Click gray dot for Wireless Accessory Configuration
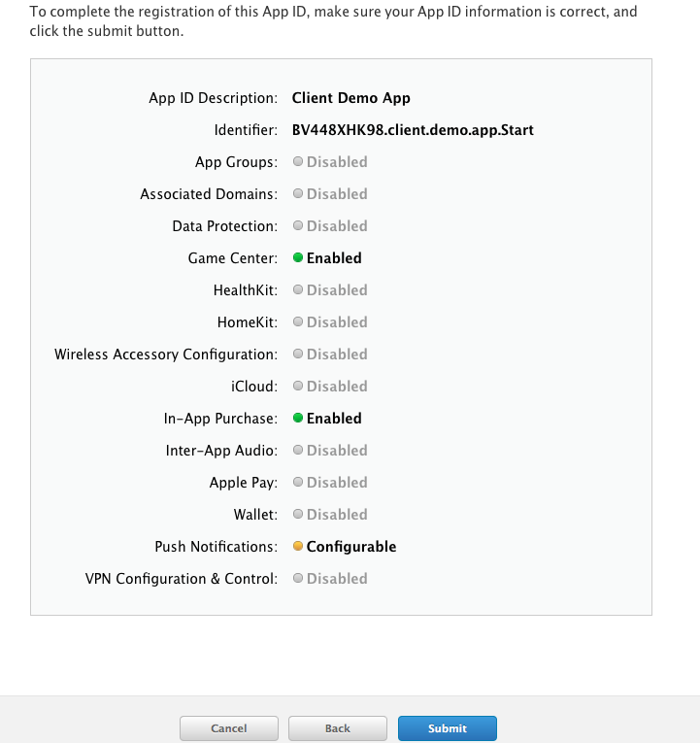Screen dimensions: 700x743 pos(298,355)
